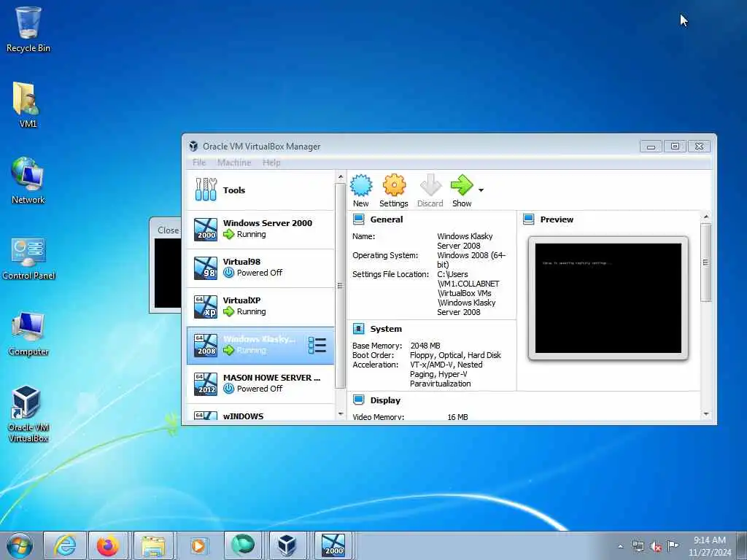Click the green Show arrow icon
Viewport: 747px width, 560px height.
pos(462,185)
